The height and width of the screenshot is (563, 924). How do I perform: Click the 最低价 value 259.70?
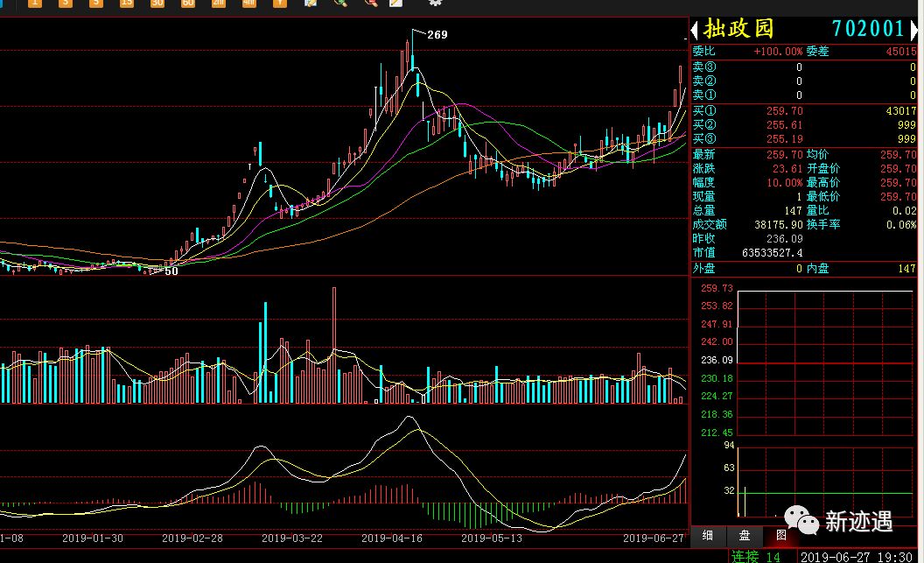point(898,197)
